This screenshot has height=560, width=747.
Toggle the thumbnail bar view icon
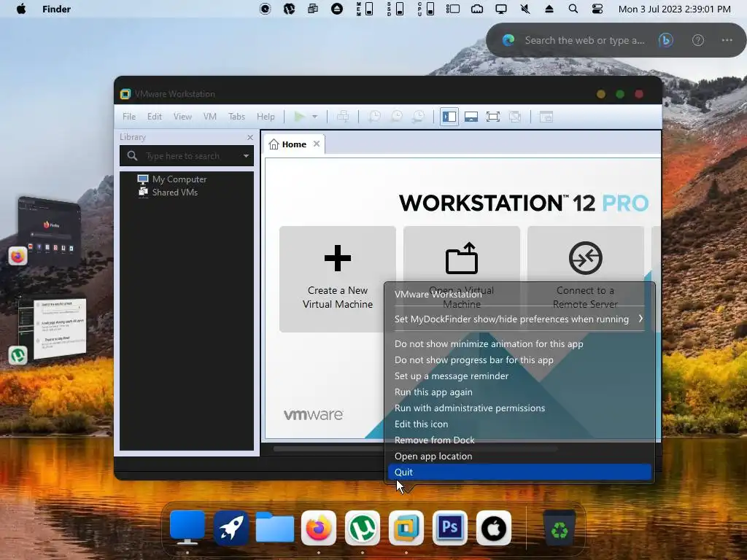pyautogui.click(x=471, y=117)
